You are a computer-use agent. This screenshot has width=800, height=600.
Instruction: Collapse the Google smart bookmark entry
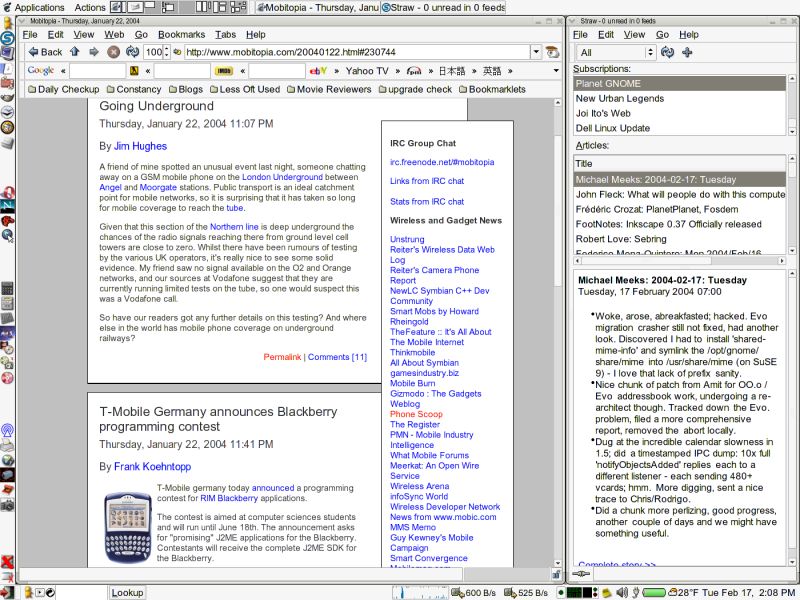pos(63,71)
